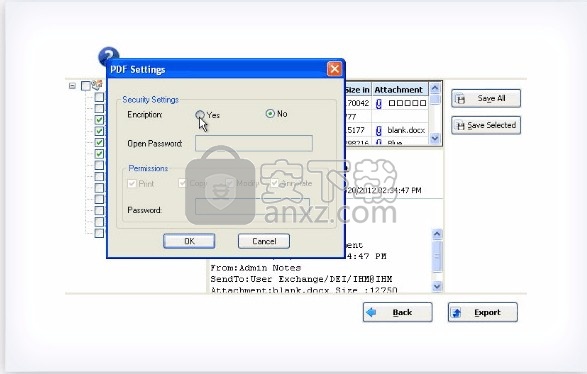Click the Save Selected button
The image size is (587, 374).
[x=486, y=125]
